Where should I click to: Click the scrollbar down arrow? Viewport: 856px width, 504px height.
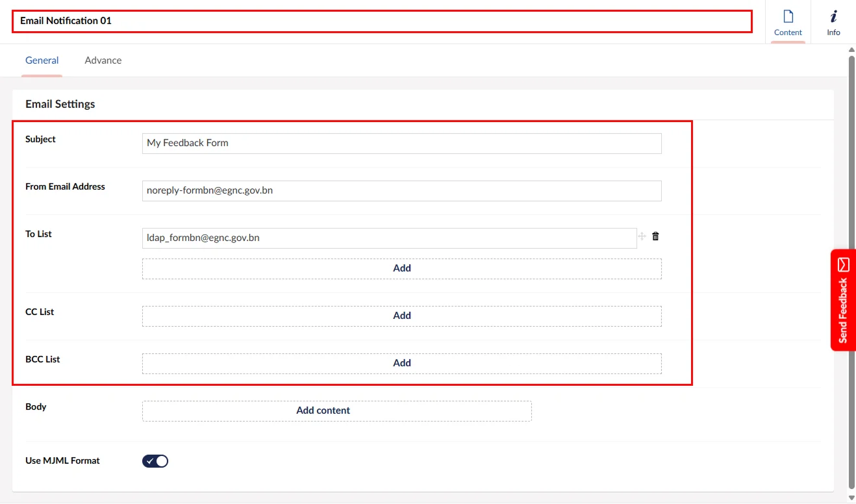pos(851,498)
